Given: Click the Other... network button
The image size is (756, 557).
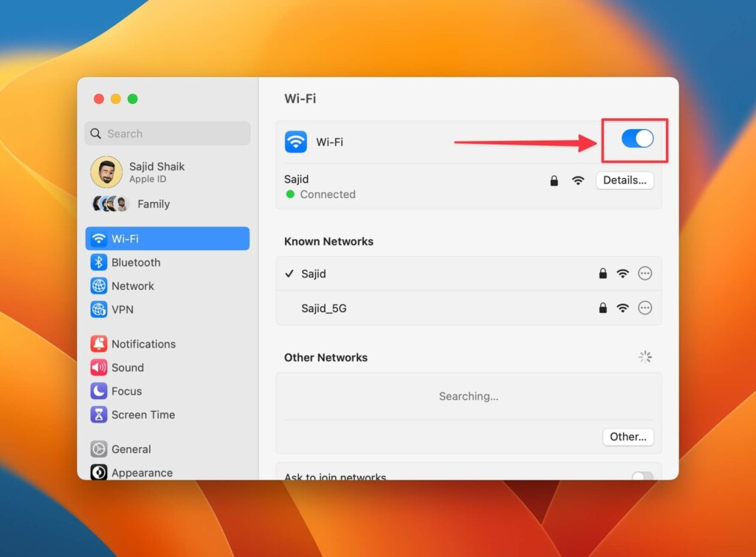Looking at the screenshot, I should click(x=628, y=437).
